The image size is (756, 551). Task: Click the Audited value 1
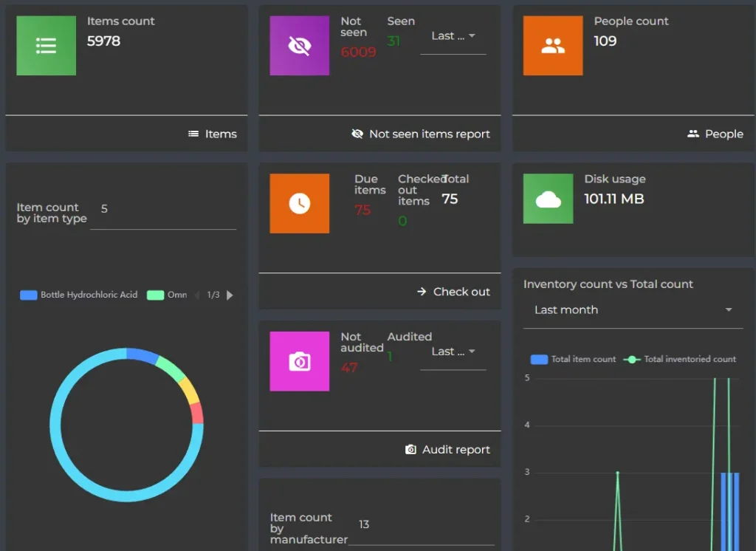click(390, 357)
